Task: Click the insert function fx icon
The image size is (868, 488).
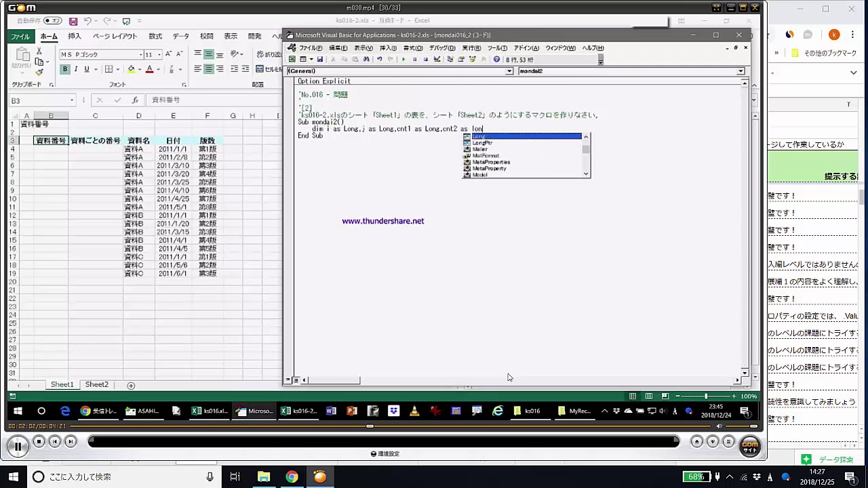Action: pos(135,100)
